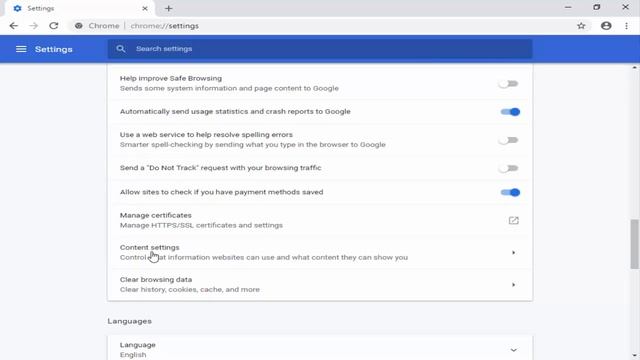Bookmark this page with the star icon
This screenshot has height=360, width=640.
click(581, 26)
